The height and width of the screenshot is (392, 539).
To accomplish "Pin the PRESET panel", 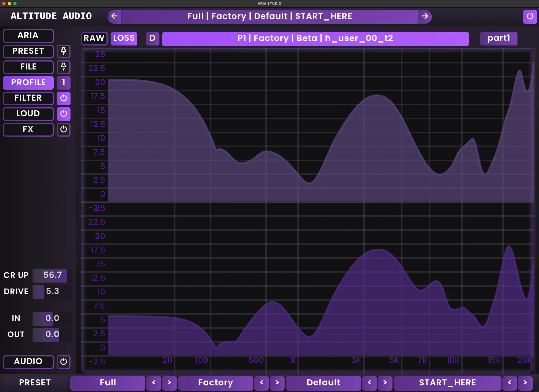I will click(63, 52).
